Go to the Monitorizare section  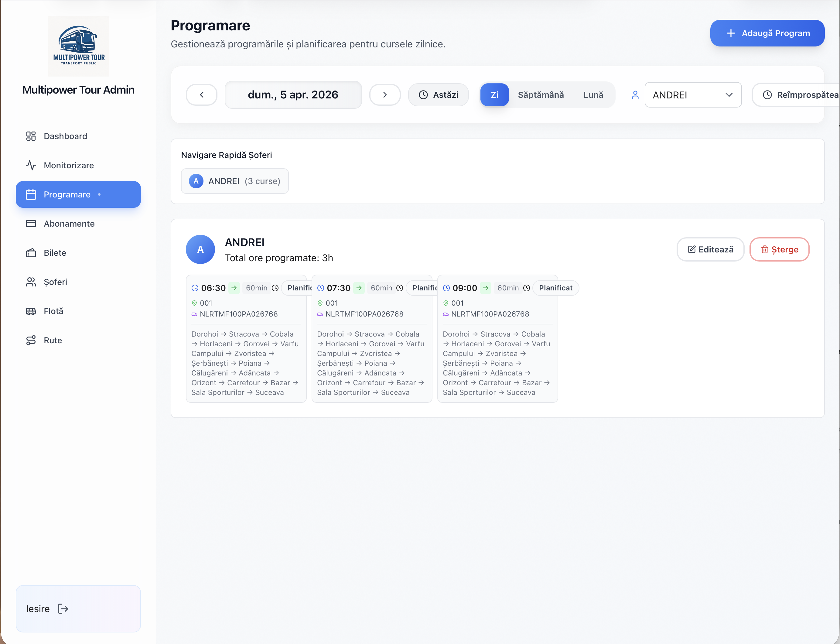tap(78, 165)
